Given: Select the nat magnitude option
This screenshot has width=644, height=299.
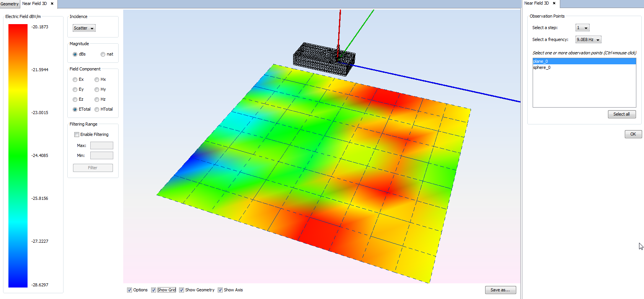Looking at the screenshot, I should (103, 54).
